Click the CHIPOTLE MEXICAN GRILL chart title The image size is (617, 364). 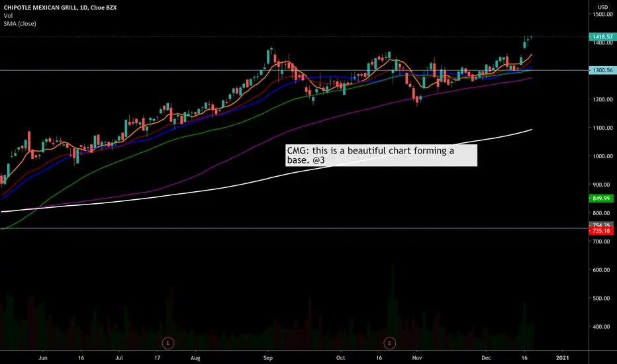point(60,7)
